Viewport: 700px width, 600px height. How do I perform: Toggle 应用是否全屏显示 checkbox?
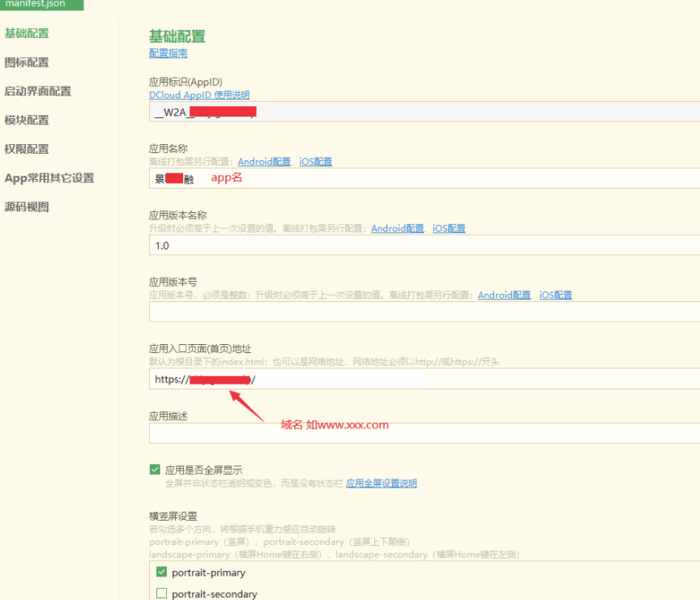pyautogui.click(x=155, y=470)
